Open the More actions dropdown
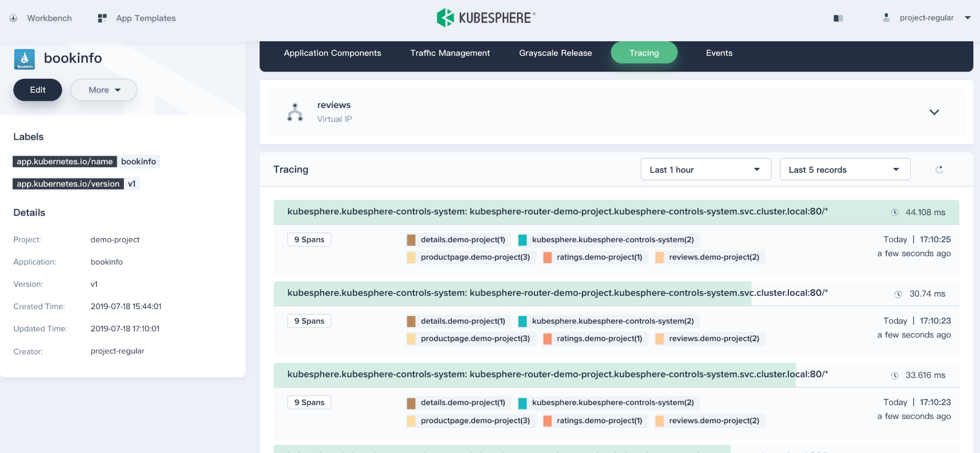 [104, 90]
